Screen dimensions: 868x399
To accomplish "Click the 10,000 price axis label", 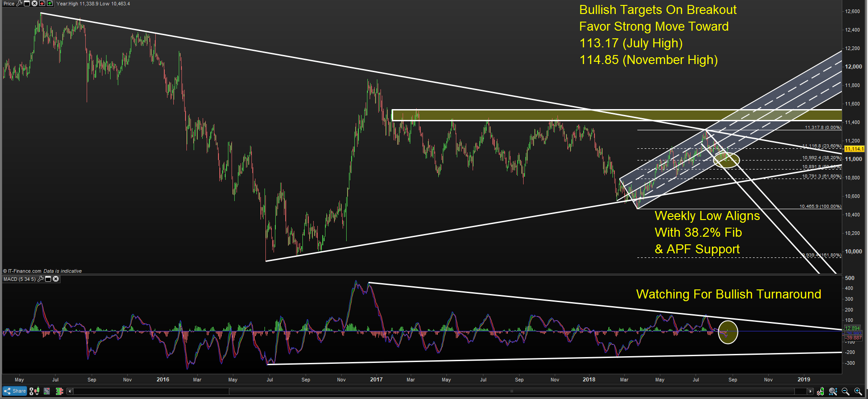I will (853, 252).
